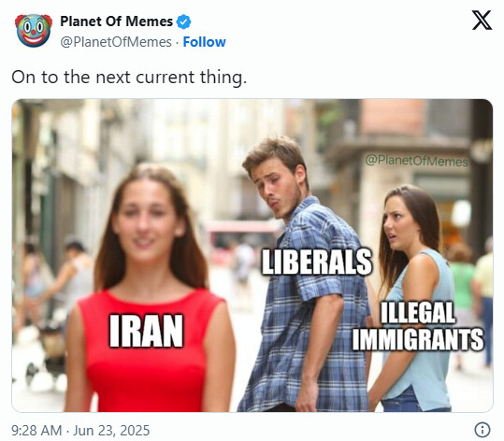Open the X logo link
Image resolution: width=504 pixels, height=441 pixels.
[x=482, y=20]
